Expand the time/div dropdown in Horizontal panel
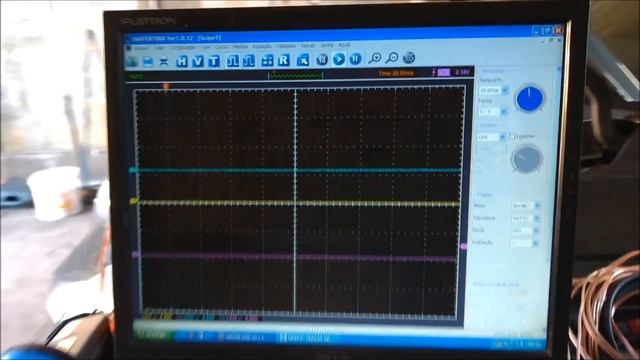 coord(505,90)
